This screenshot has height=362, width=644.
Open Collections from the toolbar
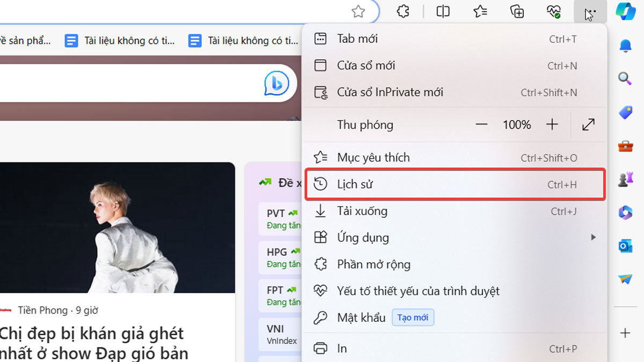[517, 11]
